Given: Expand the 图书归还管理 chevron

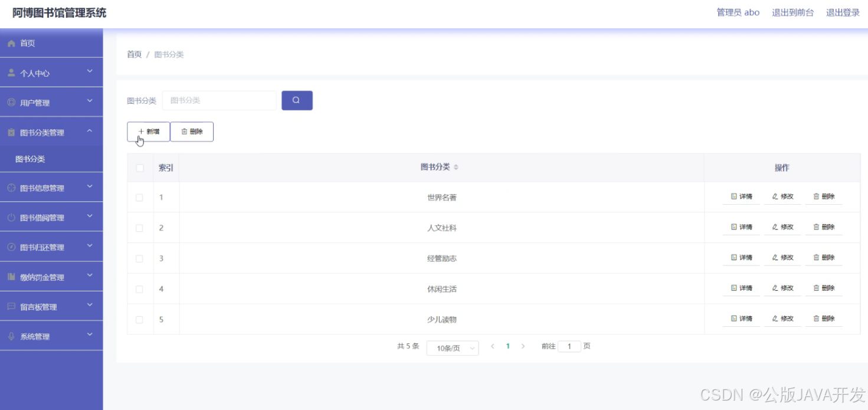Looking at the screenshot, I should [x=90, y=245].
